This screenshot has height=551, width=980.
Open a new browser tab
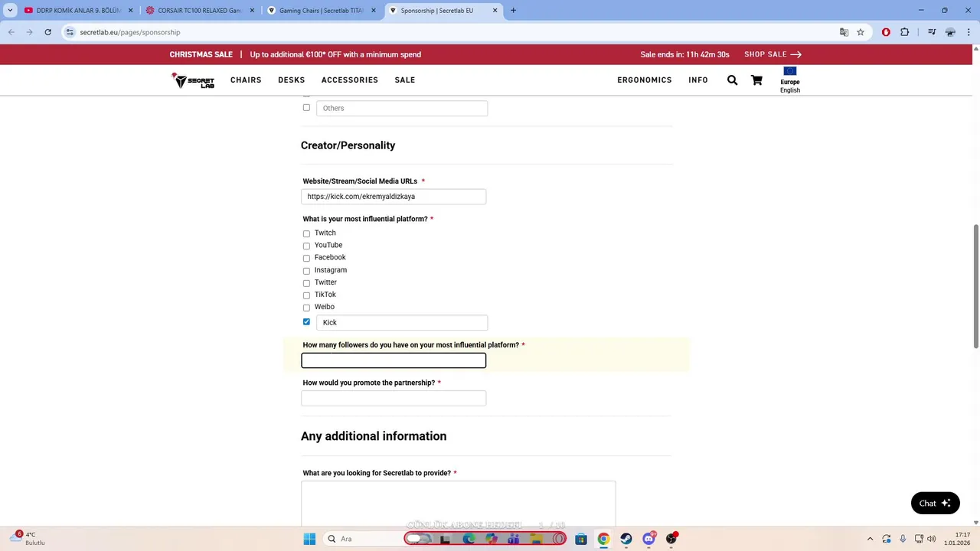(x=513, y=11)
